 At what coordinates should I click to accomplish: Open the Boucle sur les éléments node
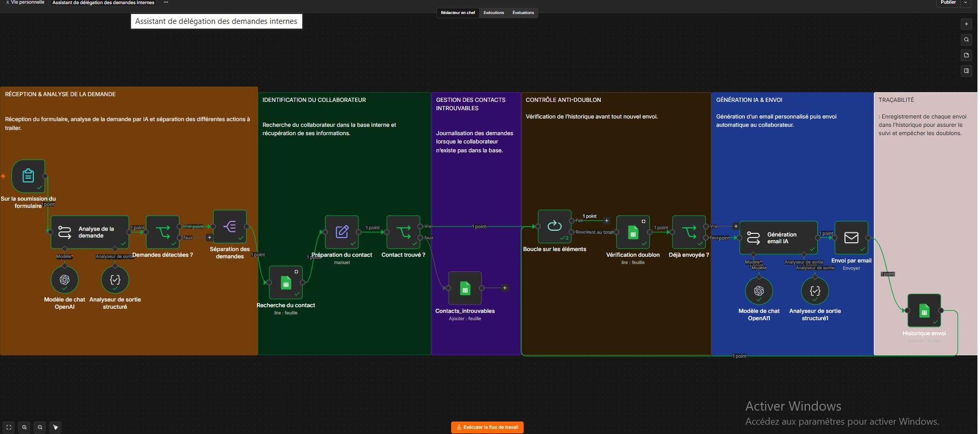pos(555,226)
